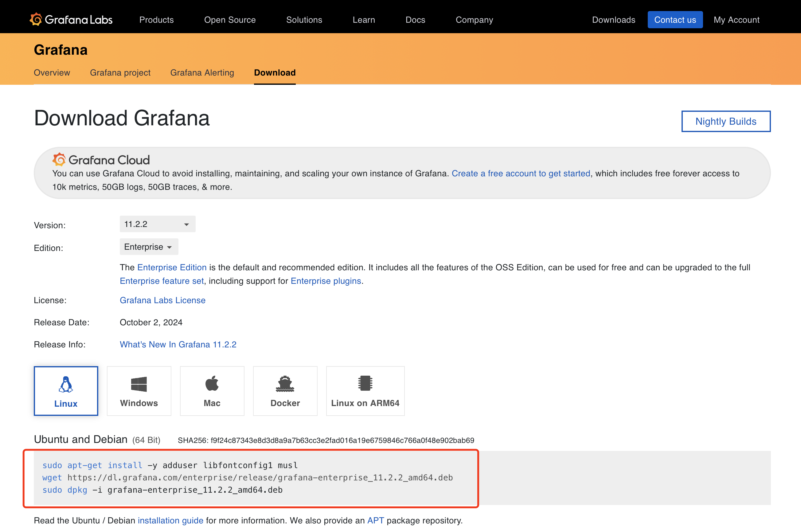Pick the Docker download option
The width and height of the screenshot is (801, 532).
click(285, 390)
